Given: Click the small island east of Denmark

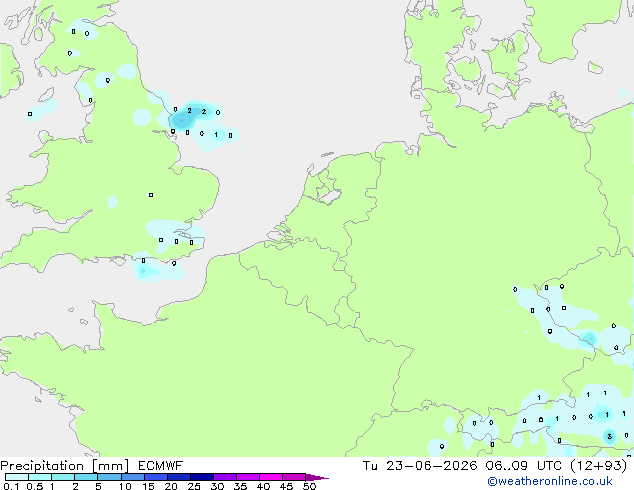Looking at the screenshot, I should click(595, 68).
